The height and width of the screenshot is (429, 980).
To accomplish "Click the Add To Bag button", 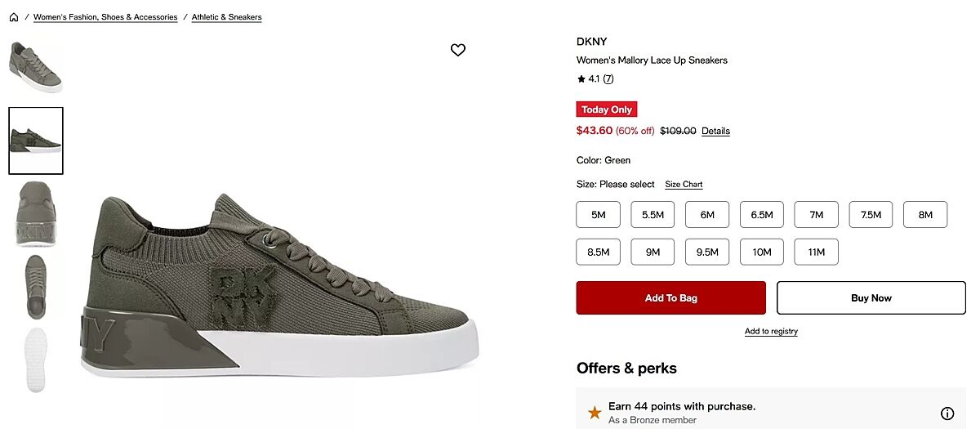I will (670, 298).
